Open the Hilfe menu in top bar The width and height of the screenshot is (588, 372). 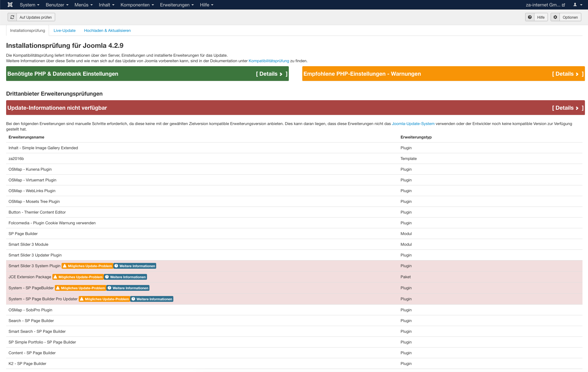click(206, 5)
